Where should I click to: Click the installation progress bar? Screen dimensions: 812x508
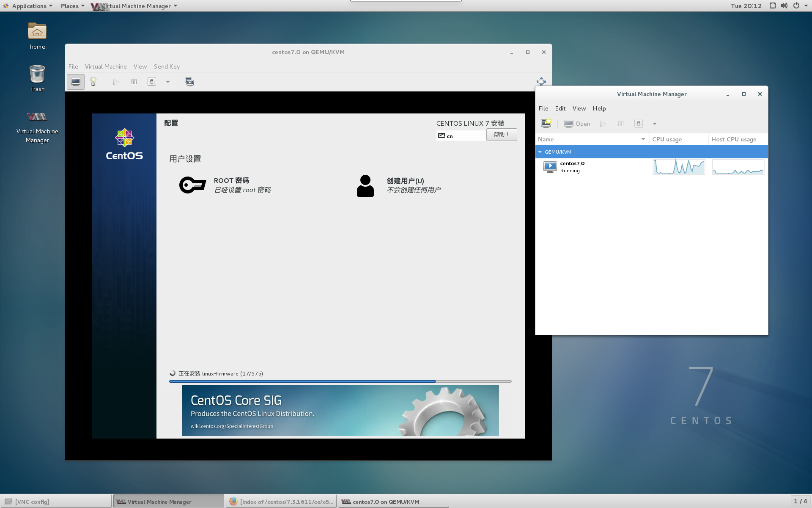340,381
